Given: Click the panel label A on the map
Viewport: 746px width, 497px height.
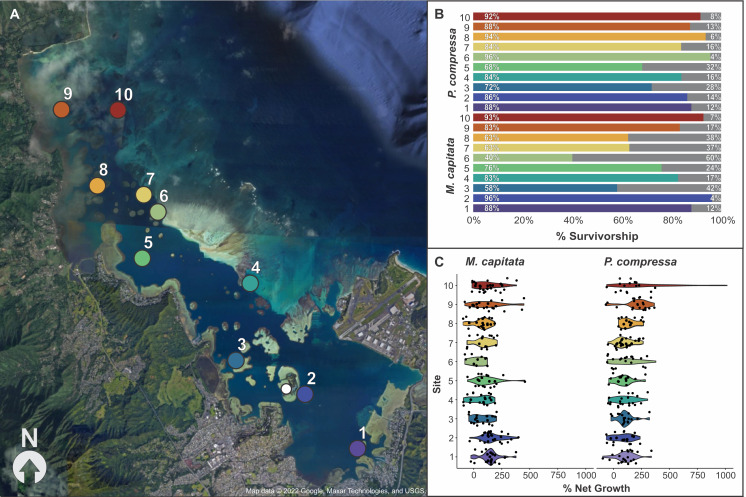Looking at the screenshot, I should [15, 14].
